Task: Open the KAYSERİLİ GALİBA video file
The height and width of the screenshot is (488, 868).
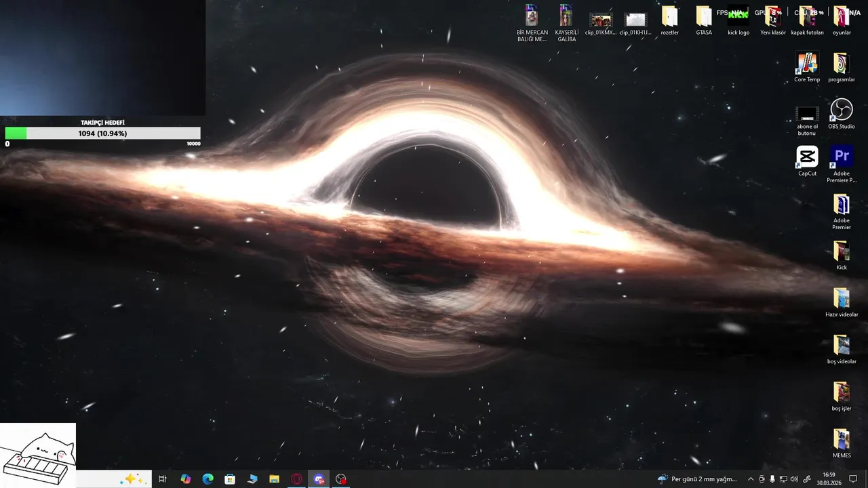Action: click(566, 24)
